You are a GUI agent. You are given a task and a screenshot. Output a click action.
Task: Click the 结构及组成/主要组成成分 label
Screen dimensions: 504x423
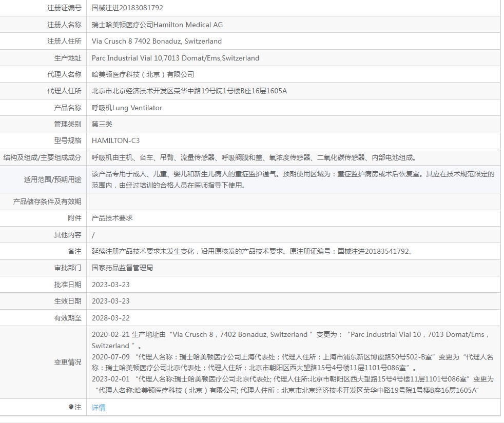[x=43, y=157]
